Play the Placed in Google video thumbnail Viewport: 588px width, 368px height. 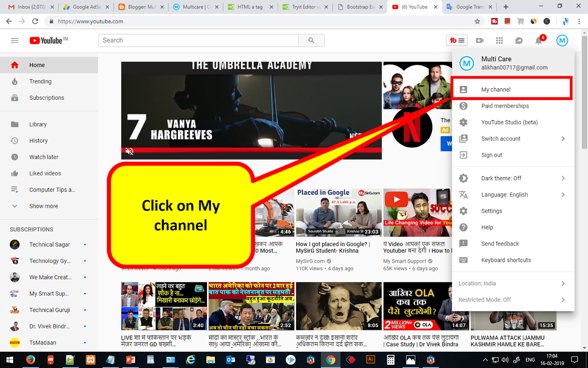(338, 213)
